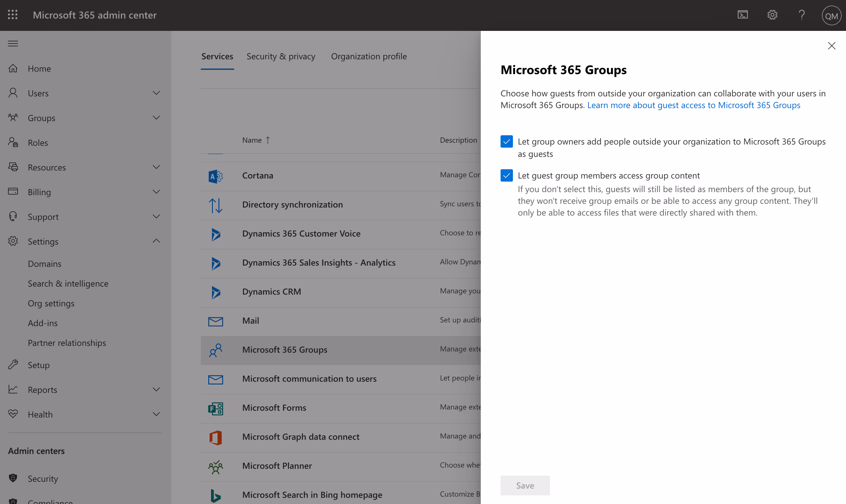Open Help via the question mark icon
The height and width of the screenshot is (504, 846).
(x=802, y=15)
